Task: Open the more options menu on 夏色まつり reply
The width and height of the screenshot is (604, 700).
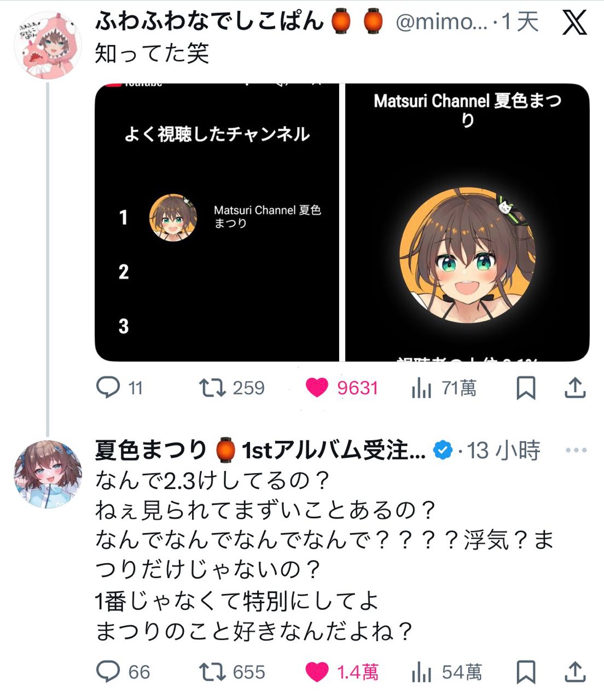Action: 576,450
